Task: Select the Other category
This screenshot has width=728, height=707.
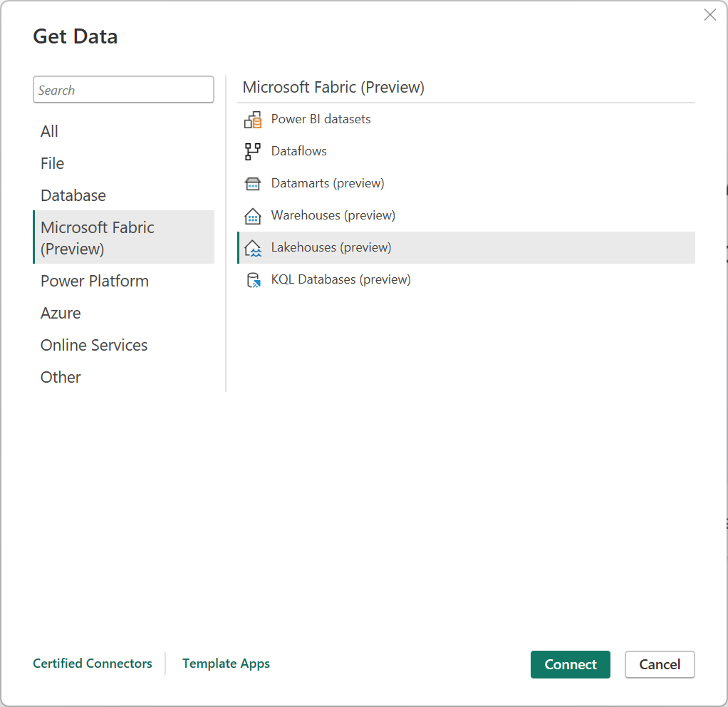Action: click(x=61, y=377)
